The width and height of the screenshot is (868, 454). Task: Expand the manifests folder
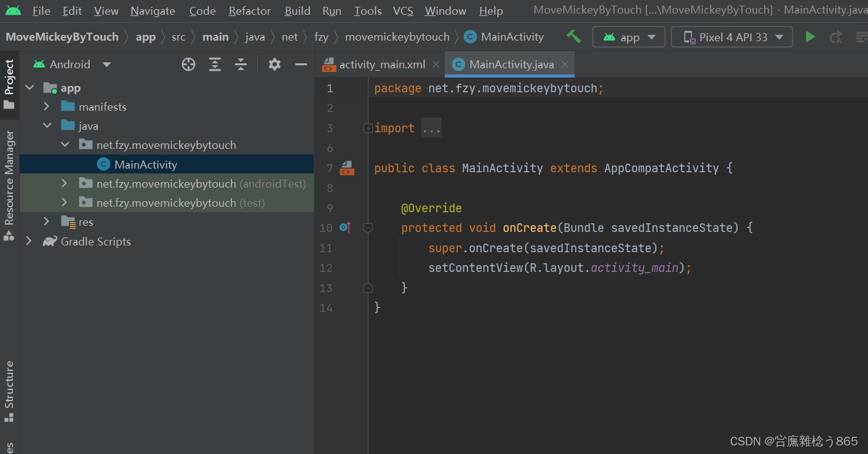(x=47, y=106)
